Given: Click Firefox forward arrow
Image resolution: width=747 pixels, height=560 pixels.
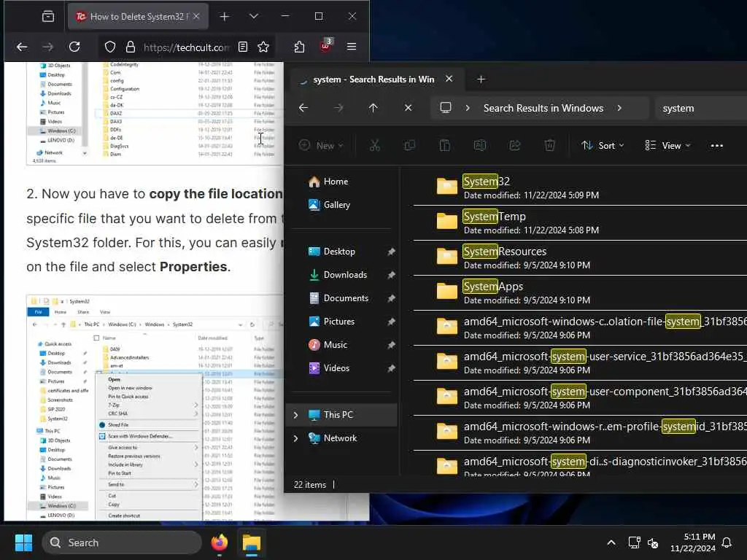Looking at the screenshot, I should 48,47.
